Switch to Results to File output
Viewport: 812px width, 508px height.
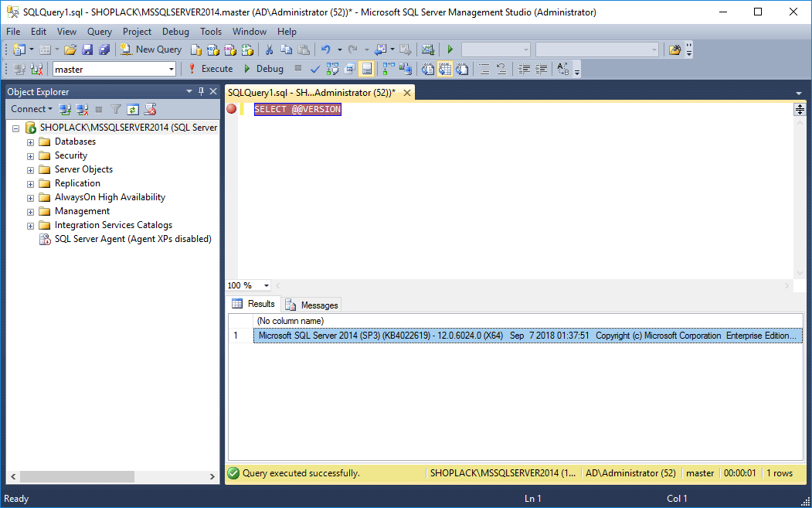[x=462, y=69]
